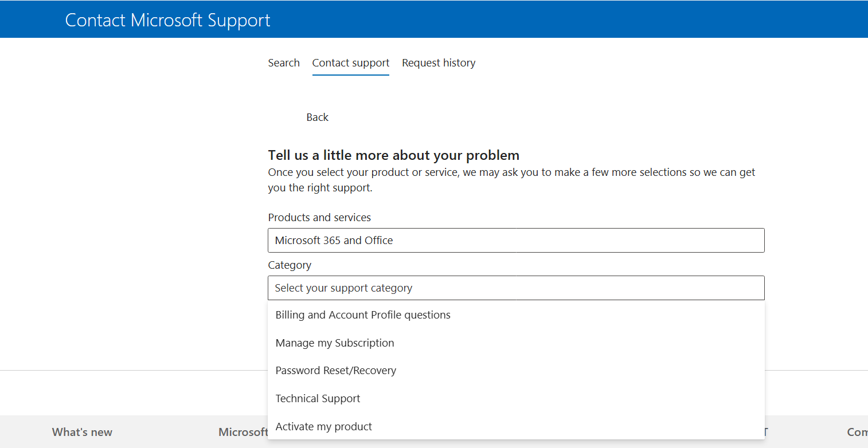
Task: Click the 'Tell us a little more' heading
Action: 393,155
